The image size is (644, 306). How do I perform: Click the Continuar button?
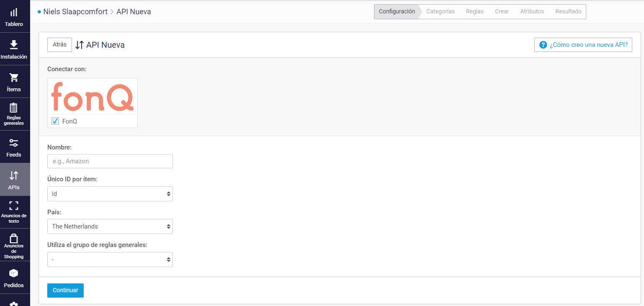(65, 291)
